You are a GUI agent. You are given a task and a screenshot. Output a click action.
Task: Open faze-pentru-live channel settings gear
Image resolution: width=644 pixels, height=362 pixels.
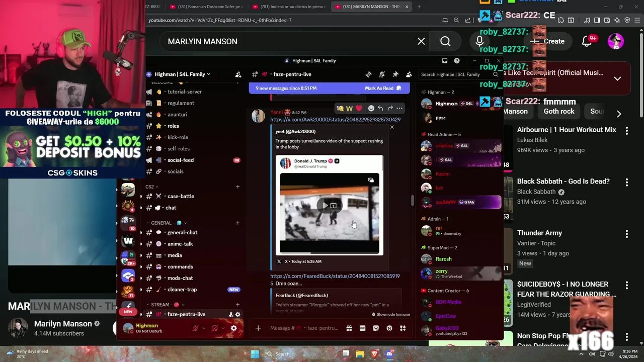[x=238, y=314]
